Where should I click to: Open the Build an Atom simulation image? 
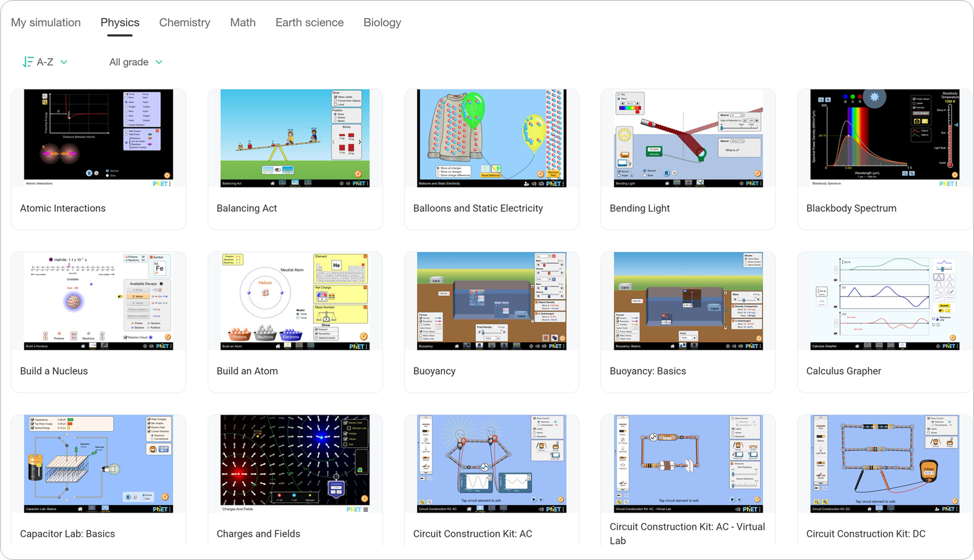pos(295,301)
